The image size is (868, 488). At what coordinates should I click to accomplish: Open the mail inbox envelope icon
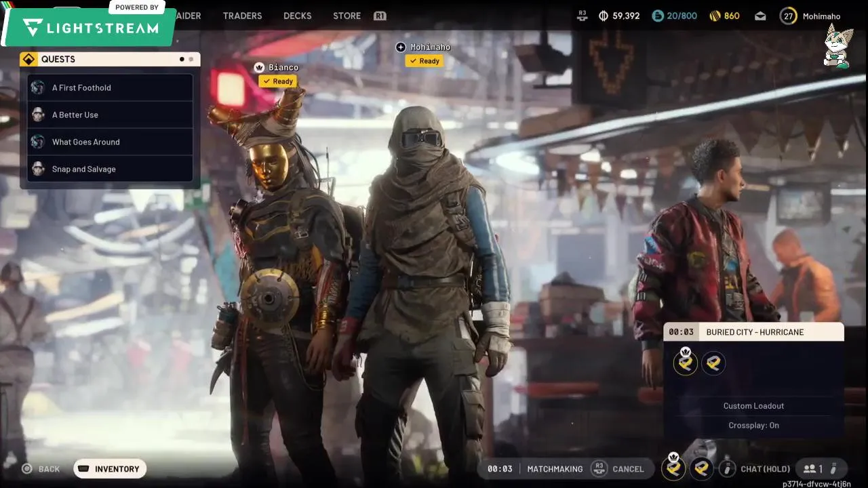point(760,16)
